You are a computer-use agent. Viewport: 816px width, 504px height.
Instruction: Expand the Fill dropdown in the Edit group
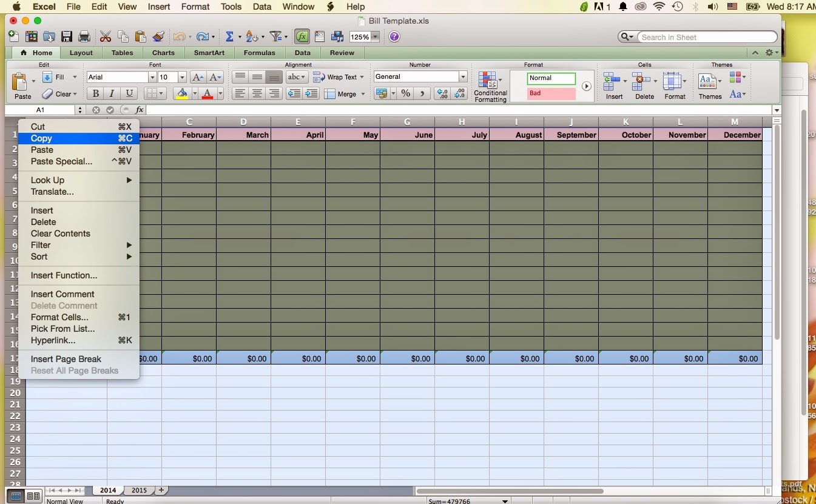point(75,77)
